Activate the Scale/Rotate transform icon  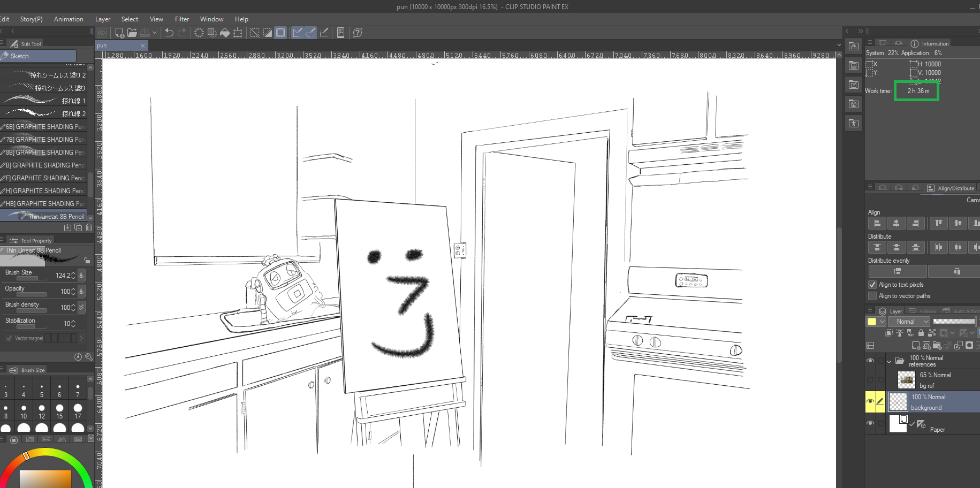point(238,33)
